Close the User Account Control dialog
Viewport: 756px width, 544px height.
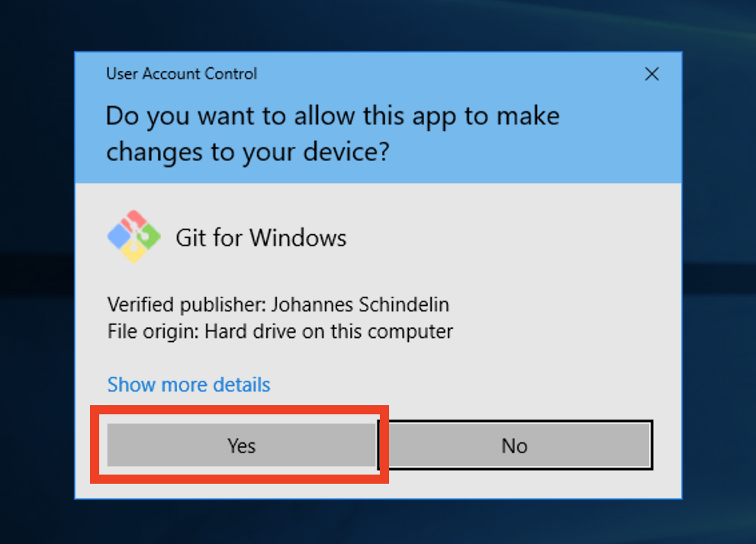coord(651,74)
